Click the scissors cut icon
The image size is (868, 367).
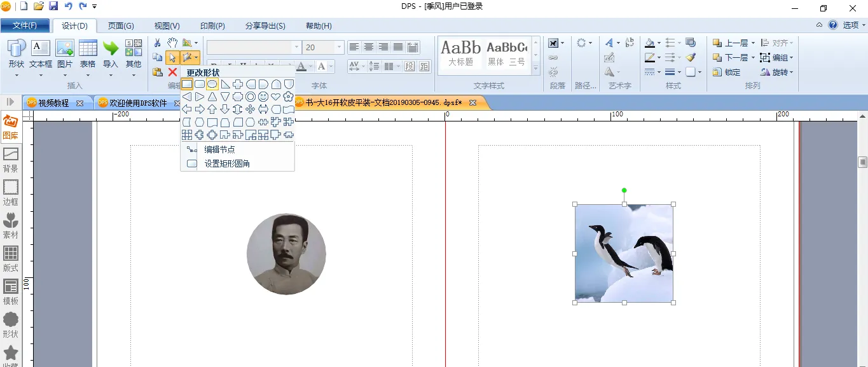(158, 43)
